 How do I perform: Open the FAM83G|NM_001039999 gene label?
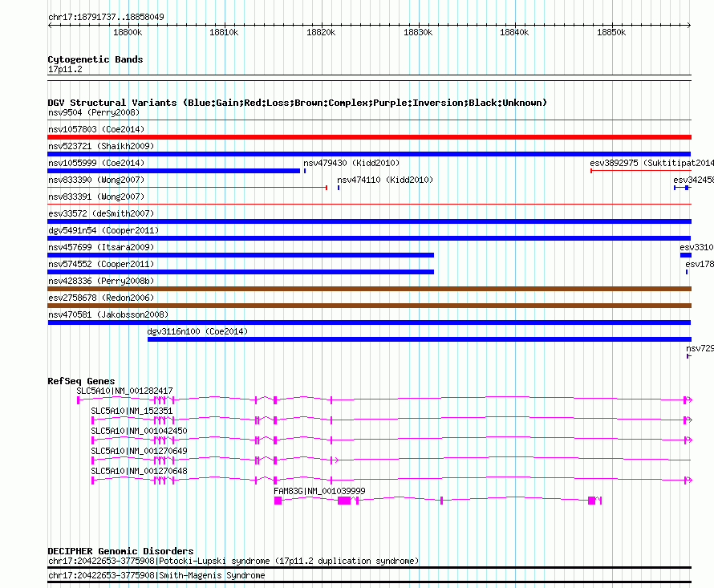point(319,491)
